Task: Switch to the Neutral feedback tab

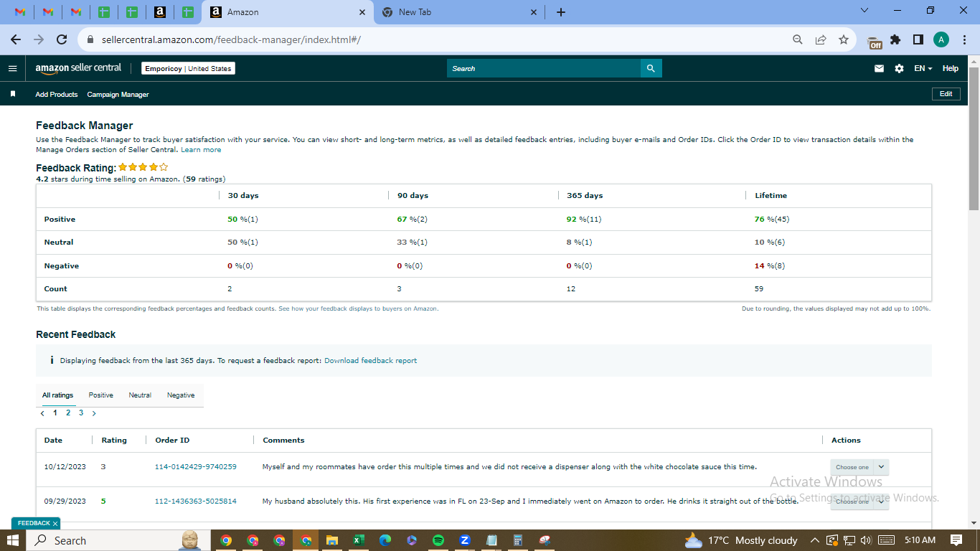Action: click(140, 395)
